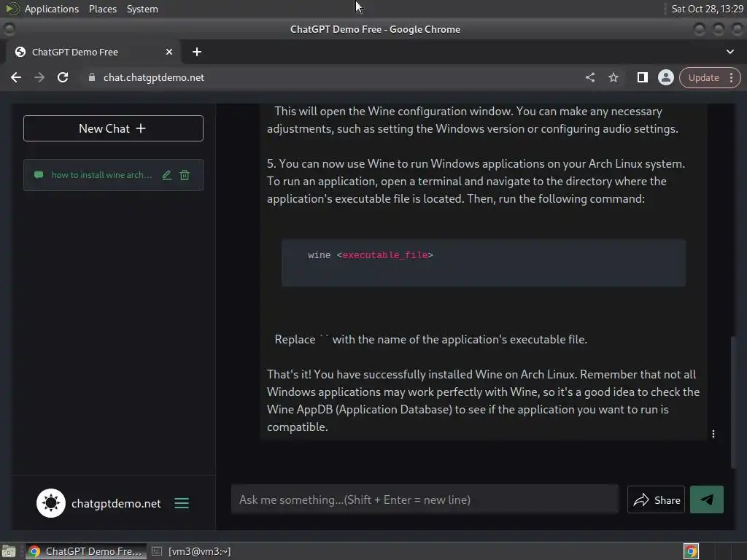The width and height of the screenshot is (747, 560).
Task: Open the share page icon in the address bar
Action: pos(589,77)
